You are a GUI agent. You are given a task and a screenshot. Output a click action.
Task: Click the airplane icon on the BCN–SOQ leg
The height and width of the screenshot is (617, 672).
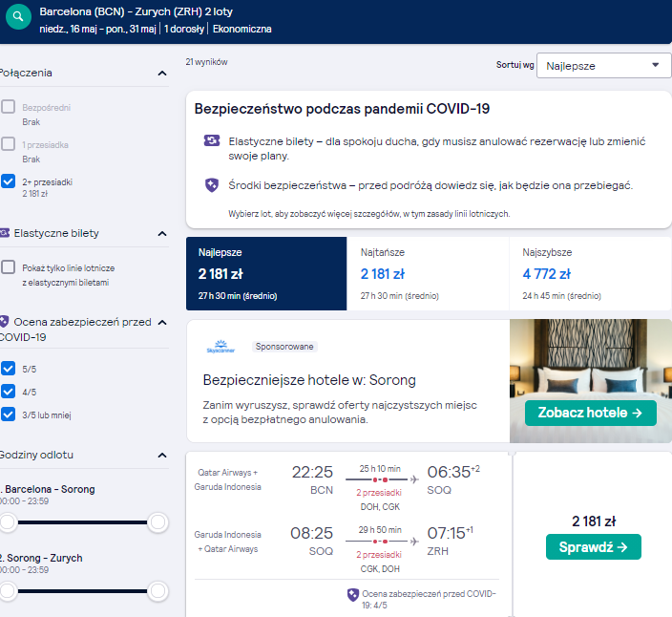(414, 479)
